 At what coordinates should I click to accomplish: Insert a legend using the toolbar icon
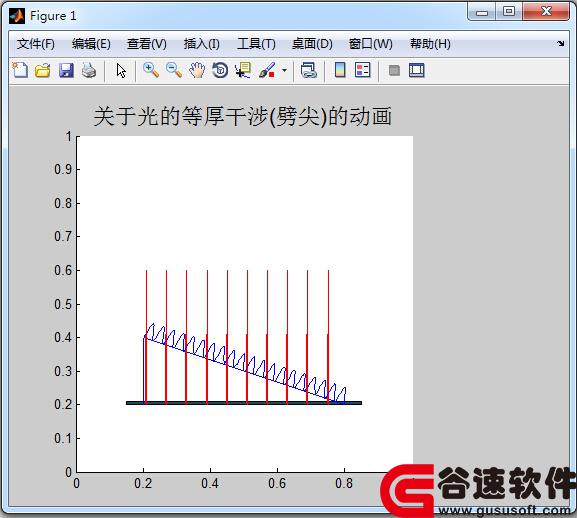point(362,70)
